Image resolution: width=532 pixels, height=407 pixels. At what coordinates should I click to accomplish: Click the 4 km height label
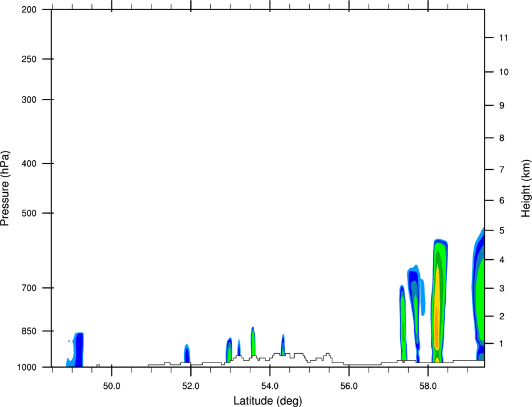pyautogui.click(x=502, y=260)
